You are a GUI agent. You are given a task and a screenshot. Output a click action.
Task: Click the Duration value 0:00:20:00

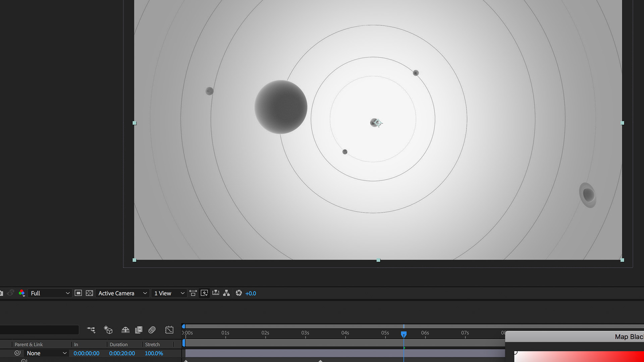point(122,353)
